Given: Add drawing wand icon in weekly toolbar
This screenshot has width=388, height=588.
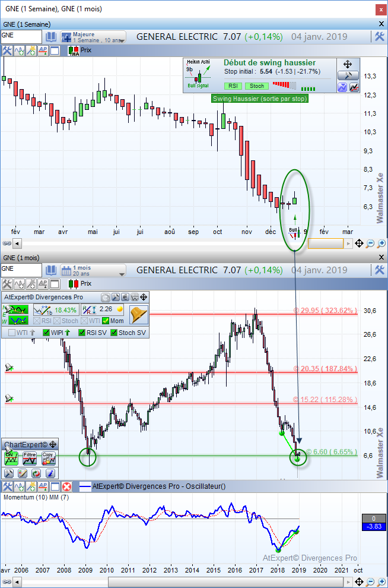Looking at the screenshot, I should pos(31,50).
